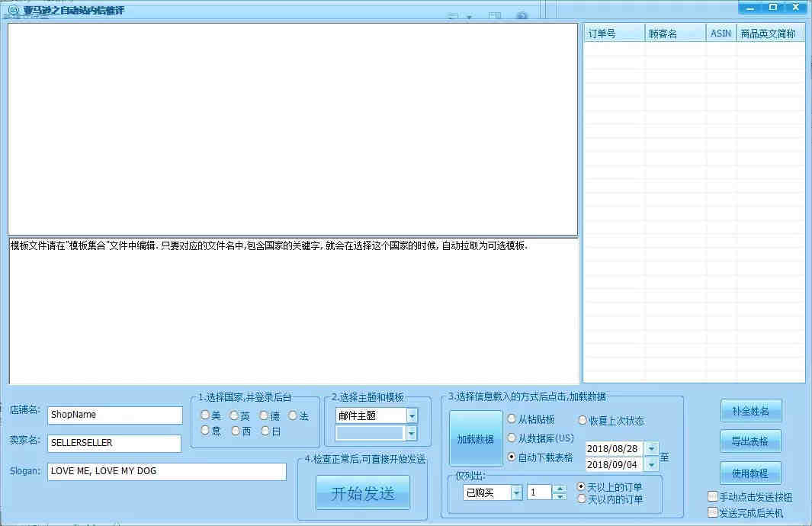
Task: Click the days number field showing 1
Action: (x=539, y=492)
